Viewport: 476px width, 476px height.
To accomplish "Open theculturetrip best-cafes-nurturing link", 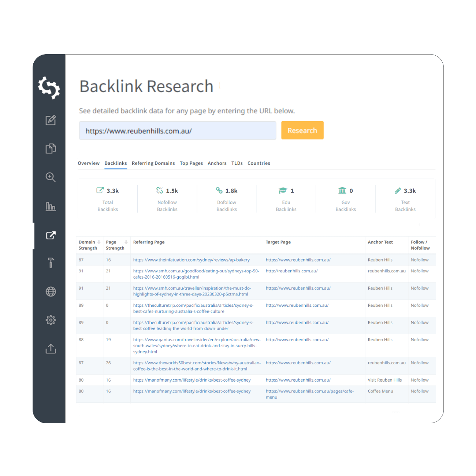I will coord(193,308).
